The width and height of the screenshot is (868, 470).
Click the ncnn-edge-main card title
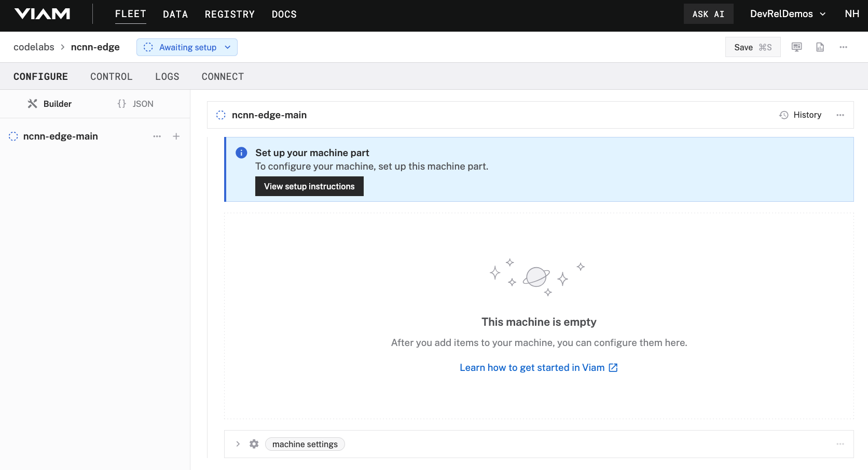(269, 115)
